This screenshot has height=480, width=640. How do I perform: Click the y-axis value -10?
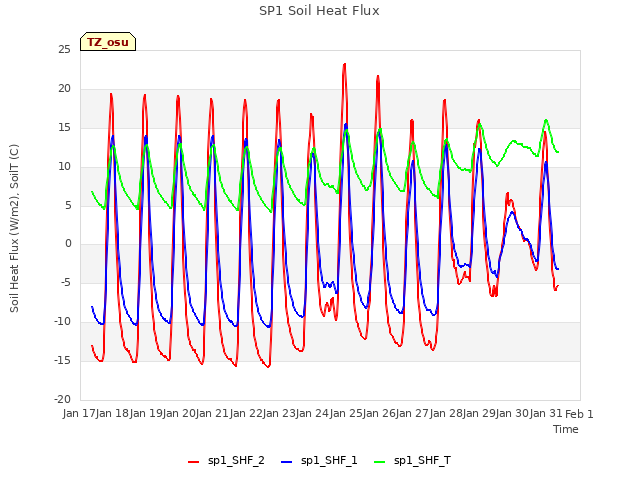(63, 322)
